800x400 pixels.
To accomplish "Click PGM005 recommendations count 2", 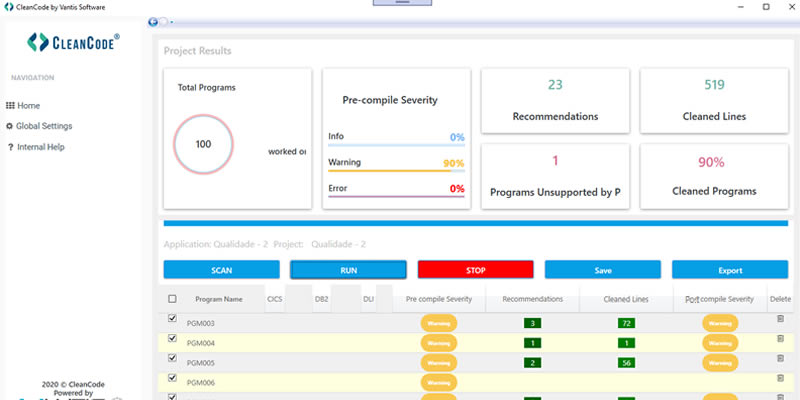I will 532,363.
